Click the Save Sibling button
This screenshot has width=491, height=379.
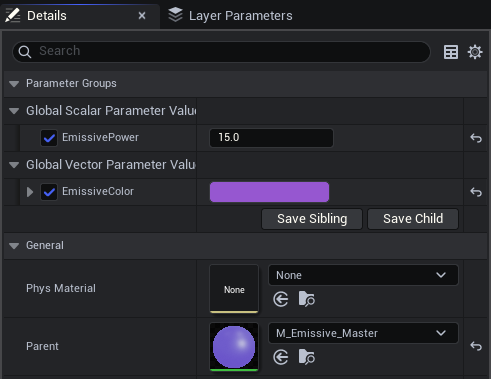[x=312, y=219]
